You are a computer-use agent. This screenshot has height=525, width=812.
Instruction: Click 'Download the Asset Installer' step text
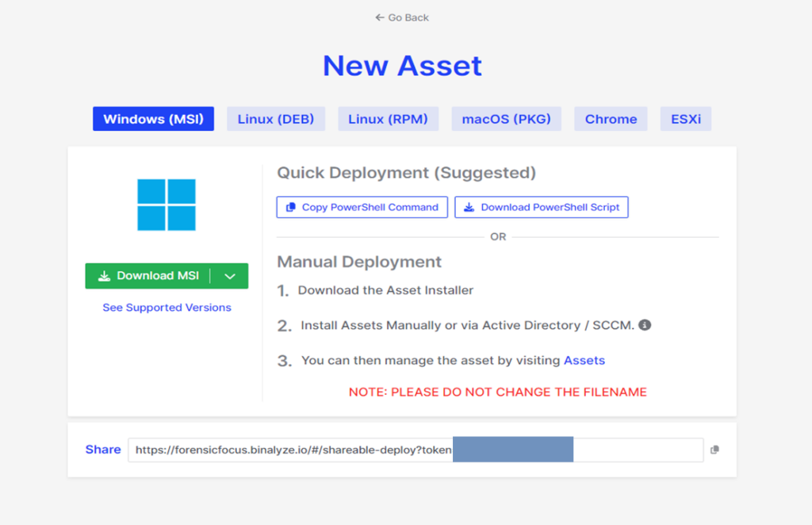385,290
